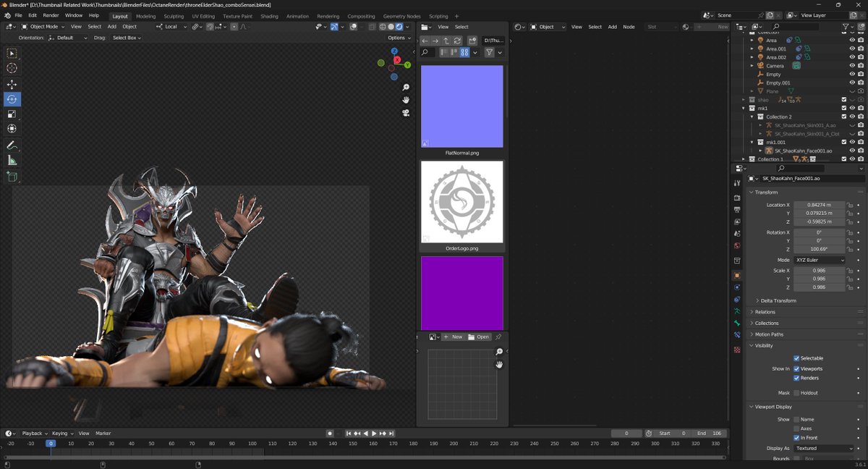Open the Render menu
This screenshot has height=469, width=868.
[x=51, y=15]
